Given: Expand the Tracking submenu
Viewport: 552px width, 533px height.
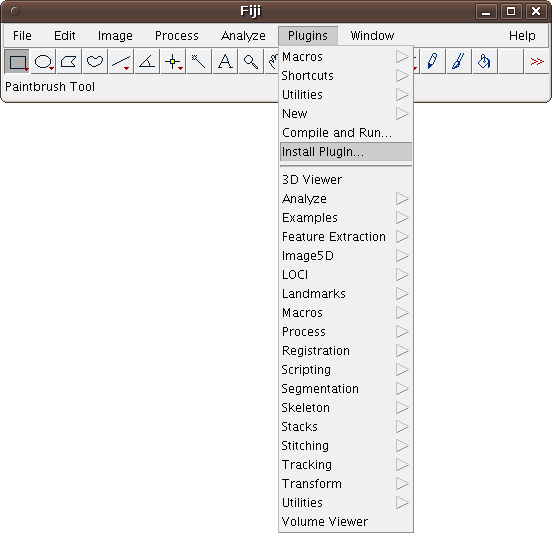Looking at the screenshot, I should 346,465.
